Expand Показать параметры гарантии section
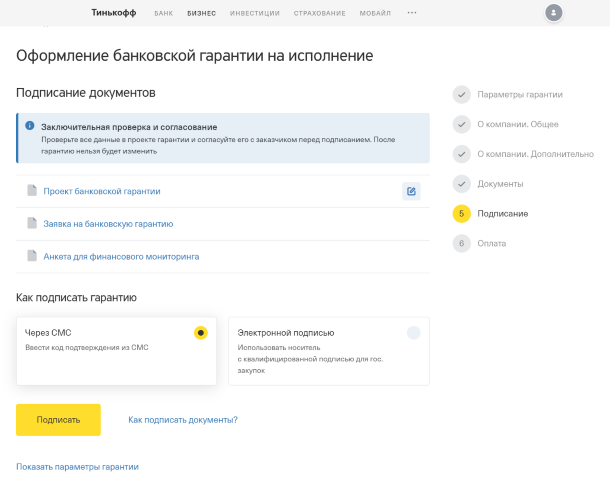610x480 pixels. [x=77, y=467]
